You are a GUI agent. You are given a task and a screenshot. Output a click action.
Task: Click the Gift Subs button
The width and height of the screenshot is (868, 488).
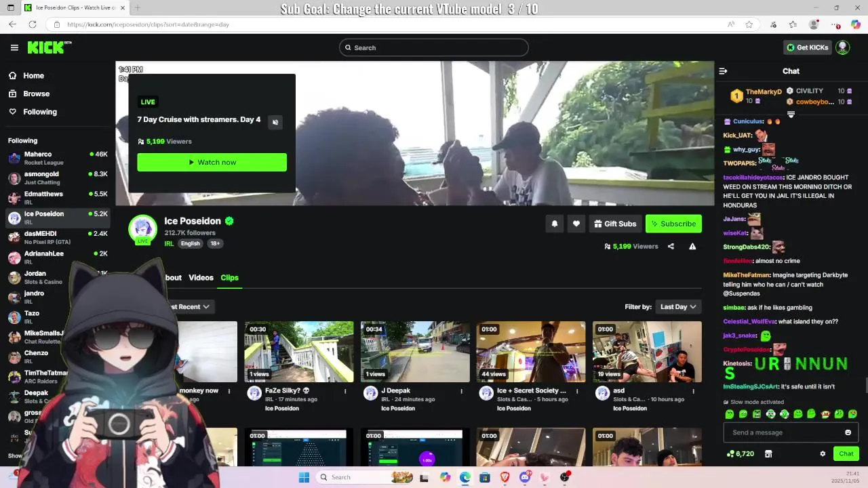615,224
